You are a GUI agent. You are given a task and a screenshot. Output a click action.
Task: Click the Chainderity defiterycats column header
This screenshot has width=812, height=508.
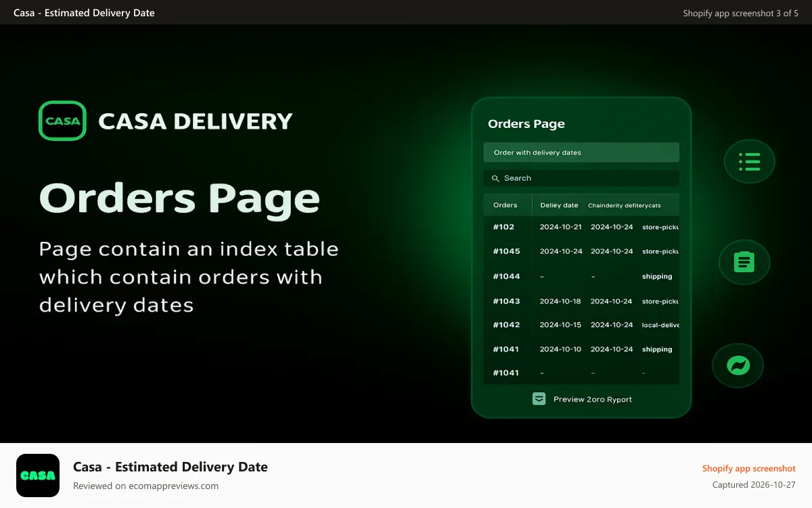tap(624, 205)
